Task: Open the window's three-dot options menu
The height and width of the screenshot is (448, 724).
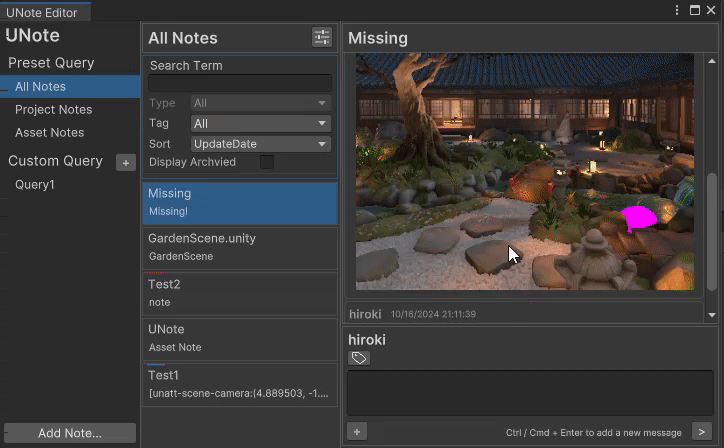Action: tap(677, 10)
